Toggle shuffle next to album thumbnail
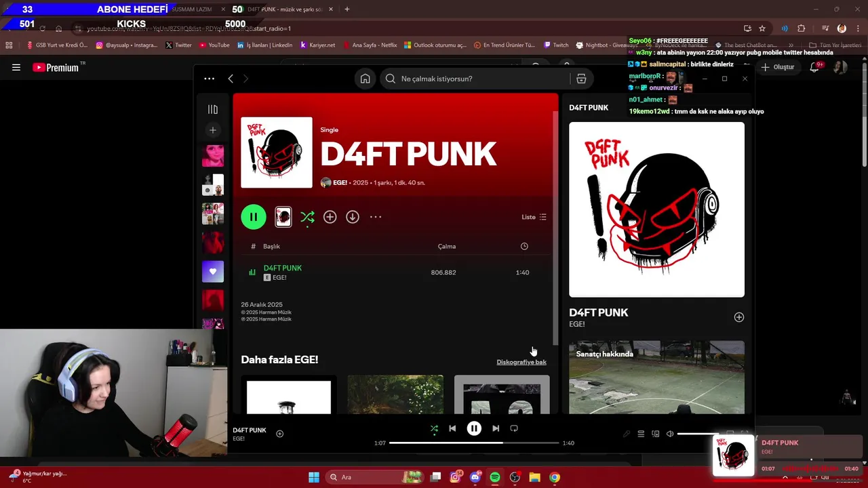 pos(307,217)
